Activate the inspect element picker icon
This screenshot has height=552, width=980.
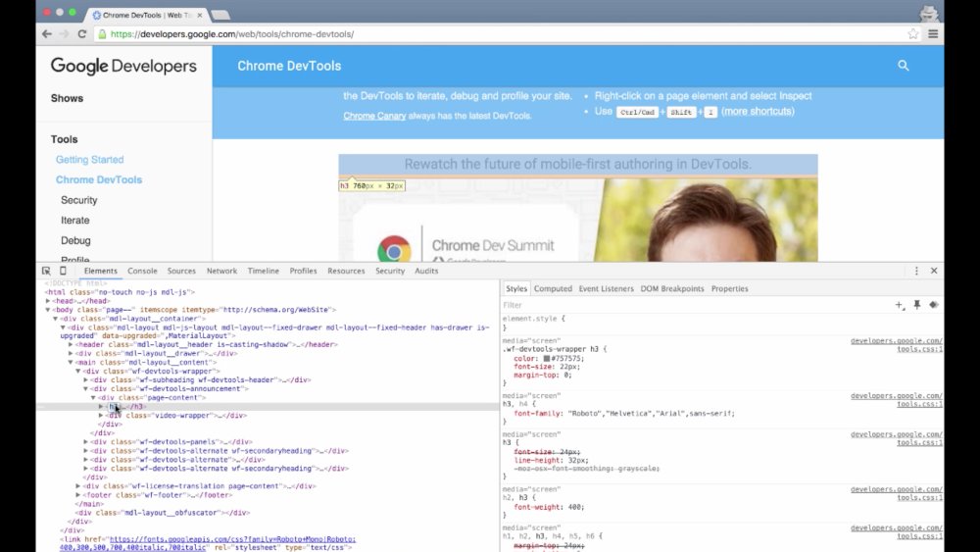click(x=46, y=271)
